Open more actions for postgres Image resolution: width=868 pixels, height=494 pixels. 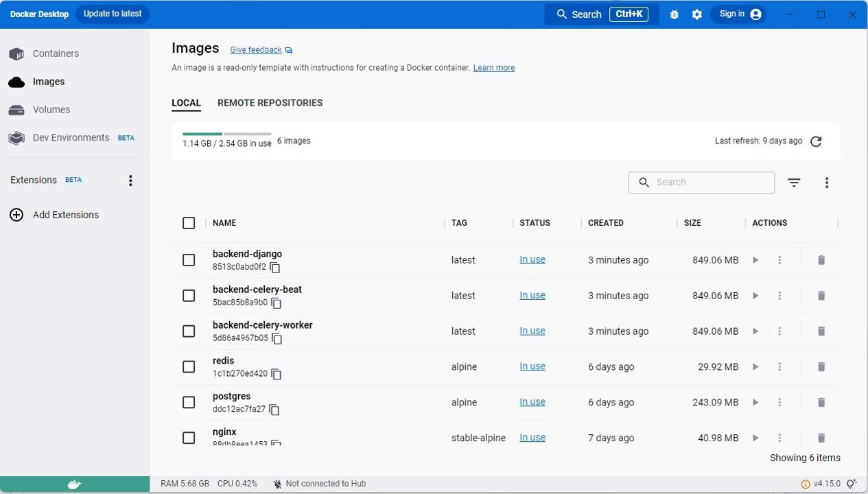[779, 403]
